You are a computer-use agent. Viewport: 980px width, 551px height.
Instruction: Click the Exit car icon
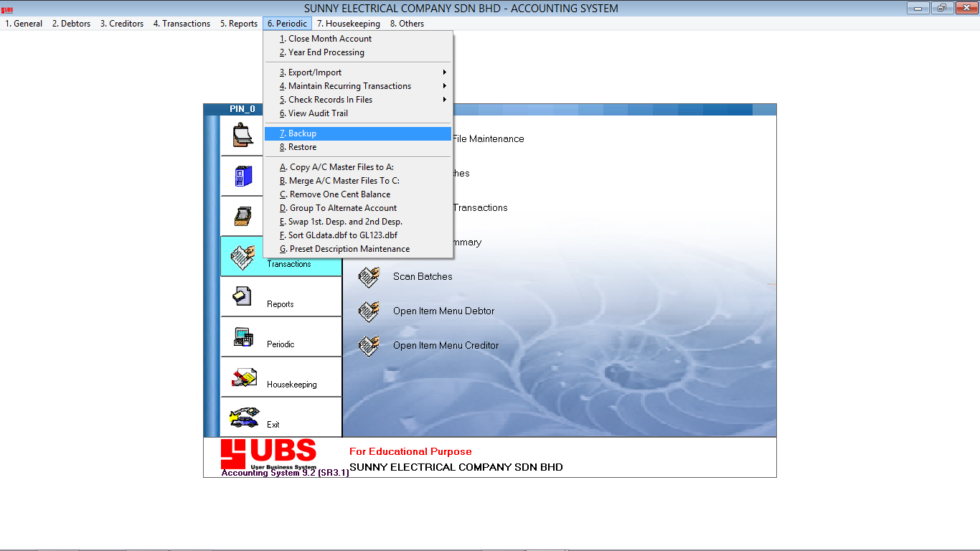click(x=242, y=416)
